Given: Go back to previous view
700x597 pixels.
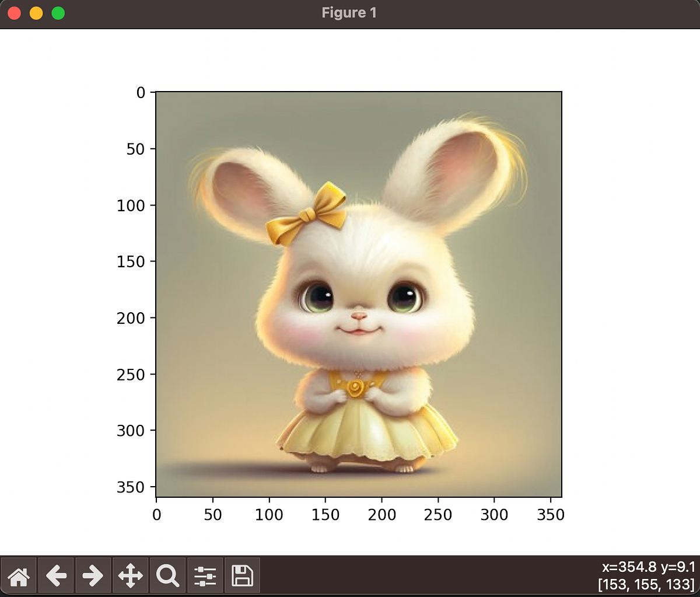Looking at the screenshot, I should click(56, 575).
